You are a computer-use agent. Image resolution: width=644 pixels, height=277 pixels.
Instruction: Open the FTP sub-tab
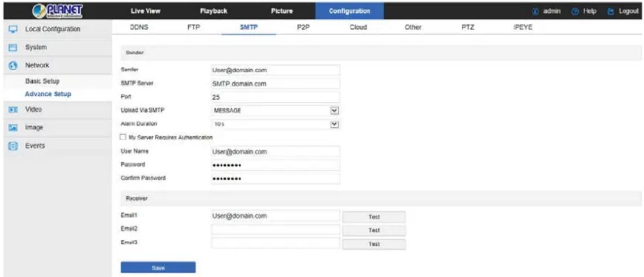[x=193, y=28]
